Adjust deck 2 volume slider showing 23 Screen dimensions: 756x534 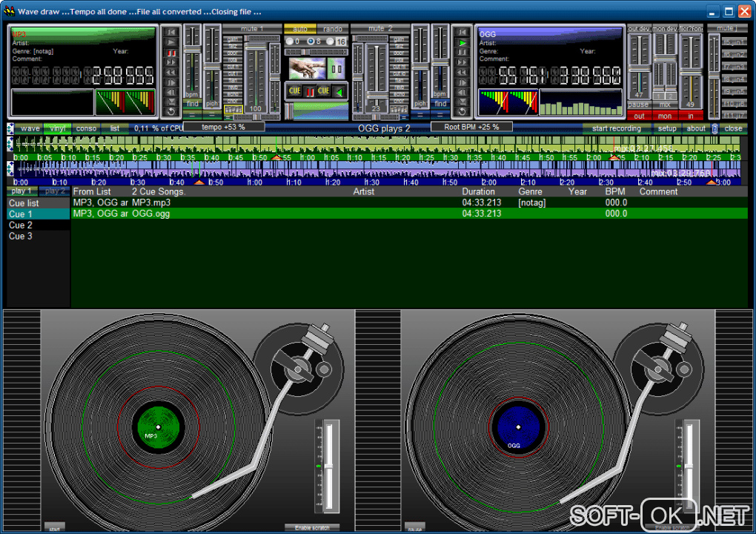point(376,77)
